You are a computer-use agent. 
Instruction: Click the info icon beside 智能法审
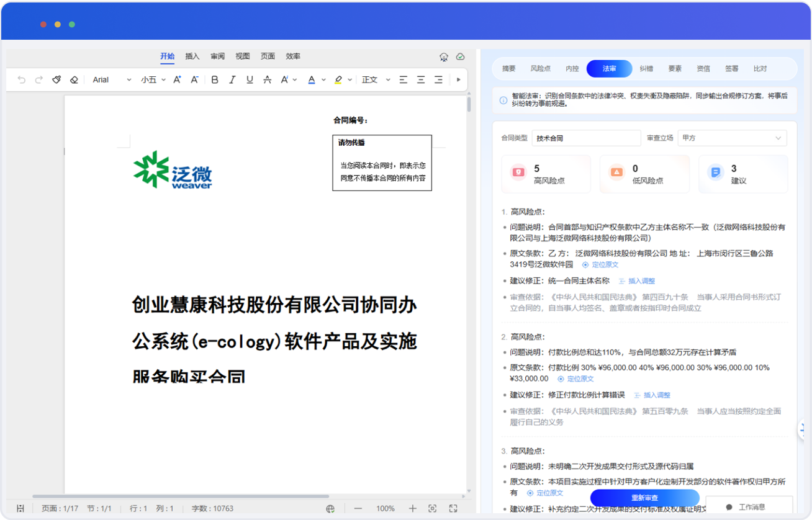click(x=503, y=100)
